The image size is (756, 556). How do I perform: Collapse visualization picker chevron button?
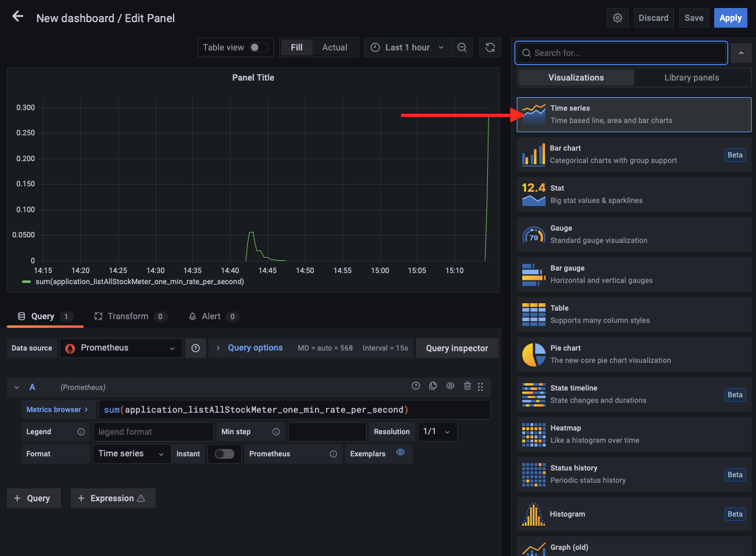coord(741,54)
